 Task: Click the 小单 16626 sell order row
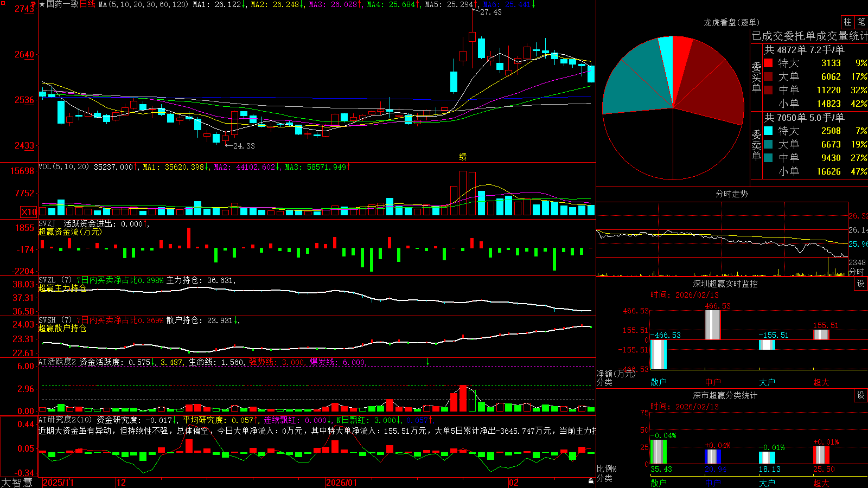coord(815,171)
